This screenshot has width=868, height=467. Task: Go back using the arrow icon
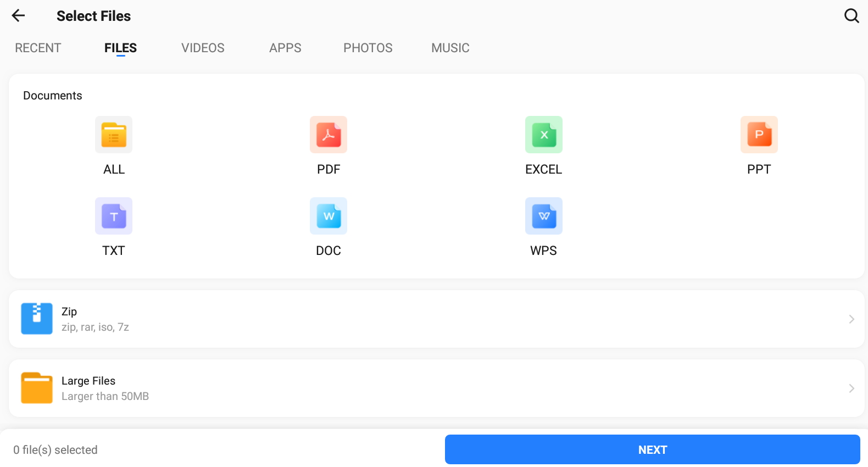click(19, 16)
